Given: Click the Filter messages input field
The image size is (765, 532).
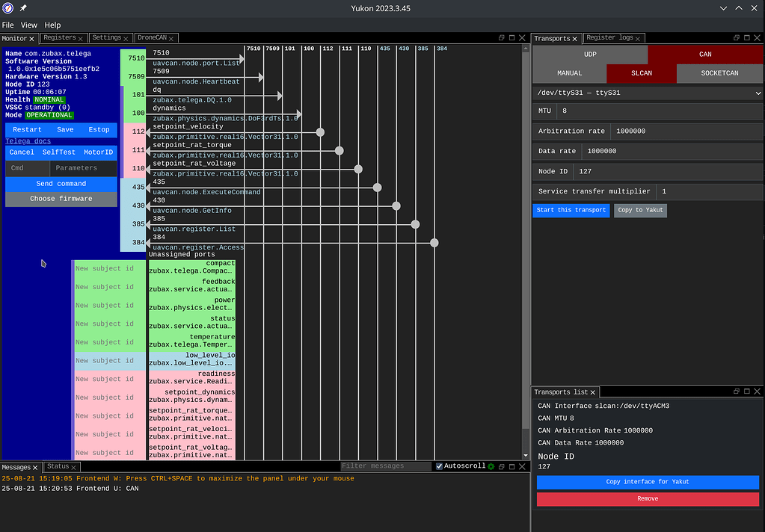Looking at the screenshot, I should 385,466.
